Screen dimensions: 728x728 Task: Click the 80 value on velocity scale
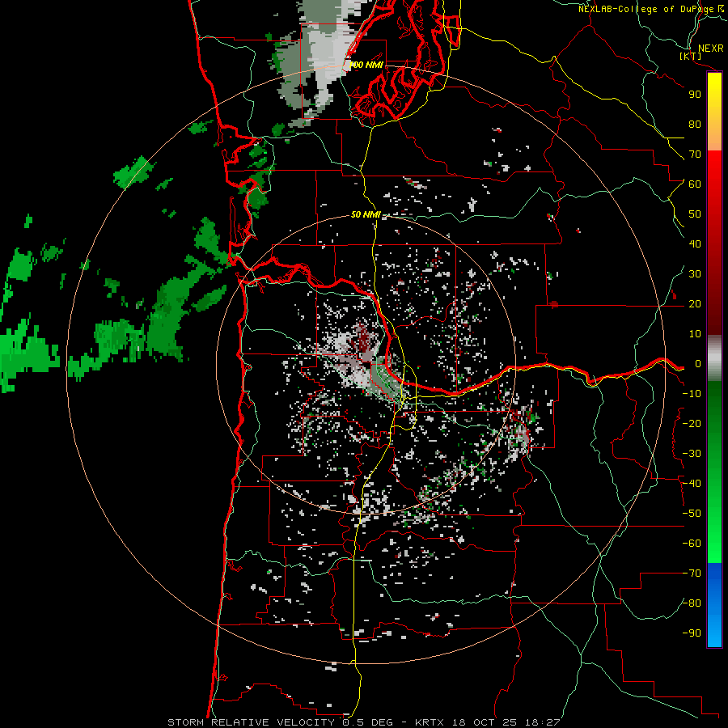(695, 124)
